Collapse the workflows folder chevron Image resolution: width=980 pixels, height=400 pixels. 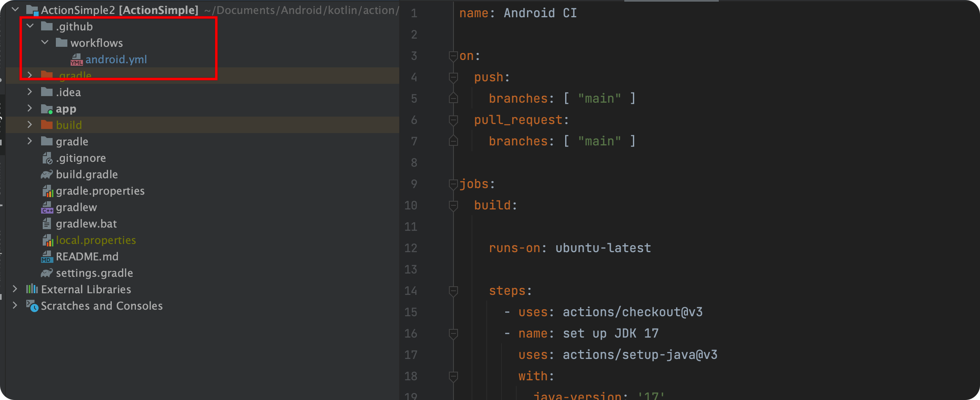click(x=45, y=42)
